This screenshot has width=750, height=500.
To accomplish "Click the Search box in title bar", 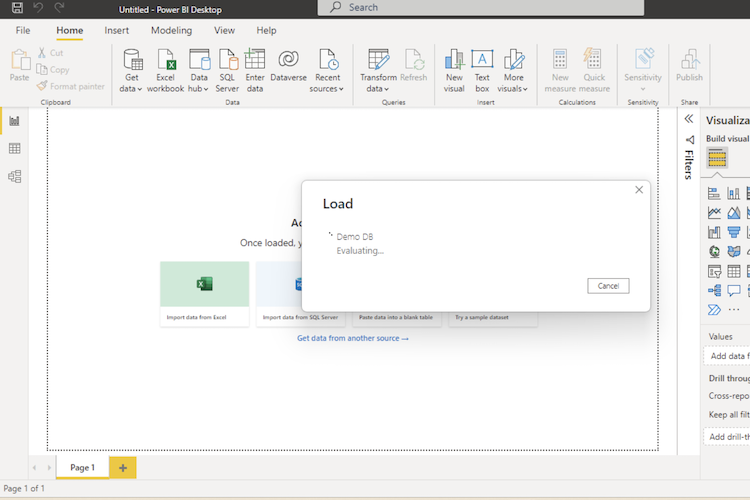I will click(481, 7).
